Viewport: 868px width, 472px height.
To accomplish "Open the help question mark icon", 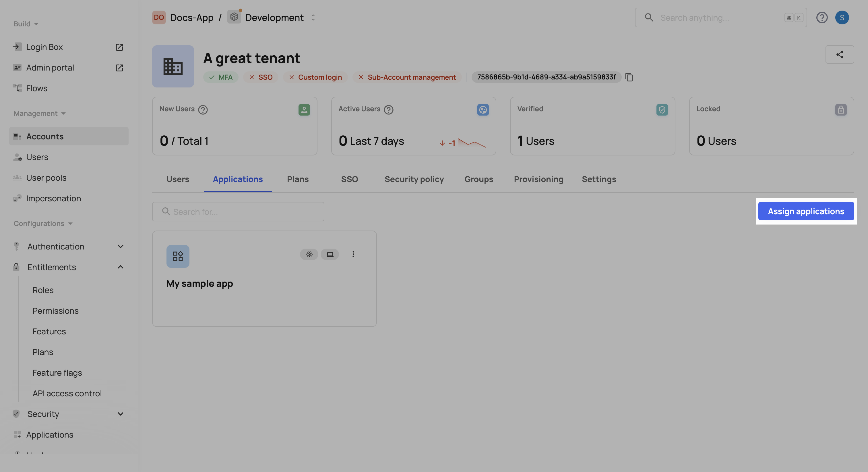I will click(821, 17).
